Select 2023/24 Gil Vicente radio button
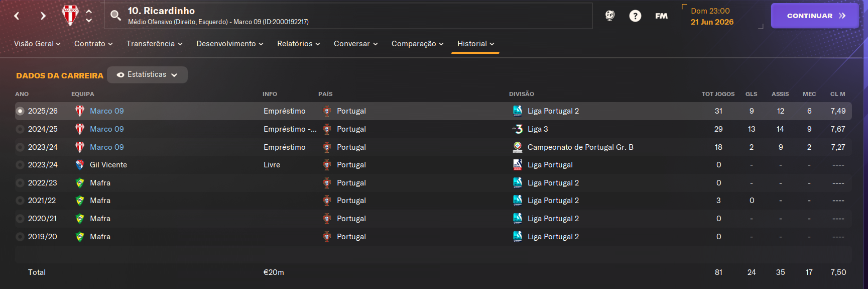Image resolution: width=868 pixels, height=289 pixels. tap(20, 165)
